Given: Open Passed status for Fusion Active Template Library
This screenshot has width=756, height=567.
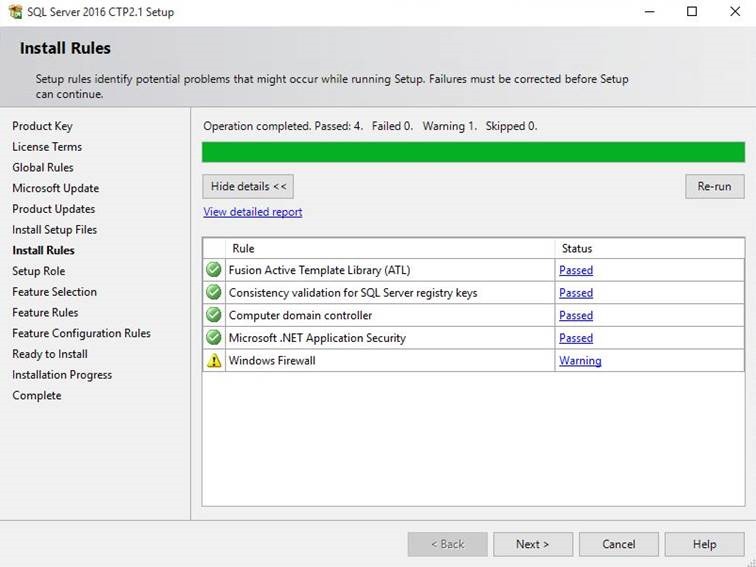Looking at the screenshot, I should click(576, 270).
